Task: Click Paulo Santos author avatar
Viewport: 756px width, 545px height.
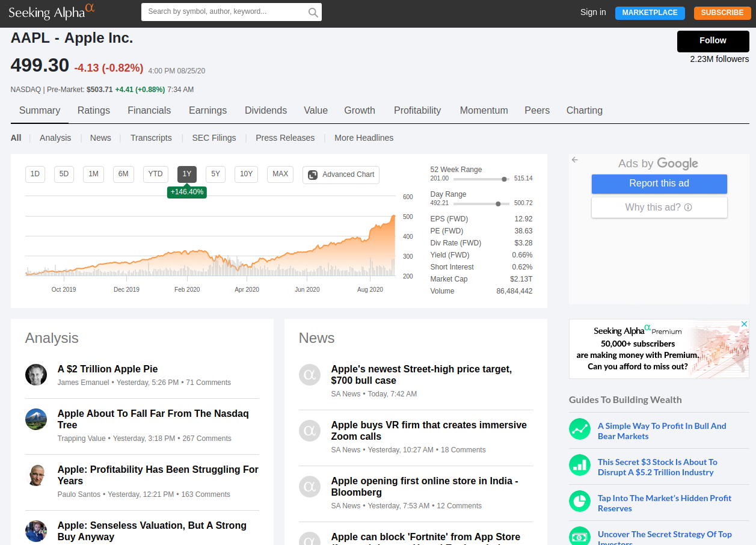Action: click(36, 475)
